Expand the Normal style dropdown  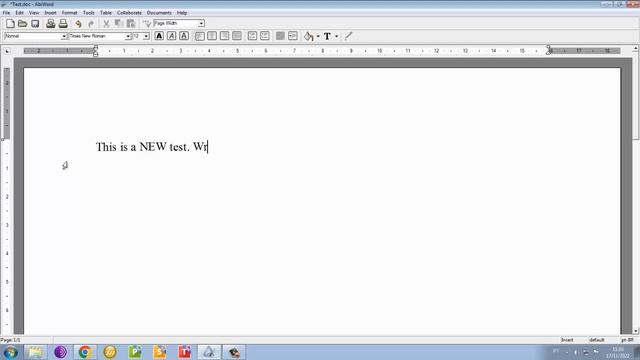click(64, 36)
